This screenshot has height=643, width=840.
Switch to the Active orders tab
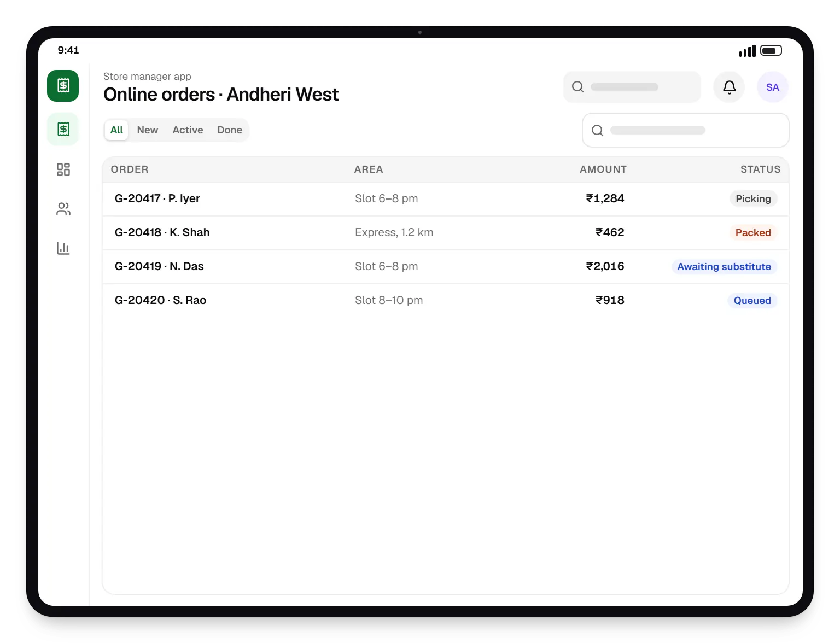[188, 130]
